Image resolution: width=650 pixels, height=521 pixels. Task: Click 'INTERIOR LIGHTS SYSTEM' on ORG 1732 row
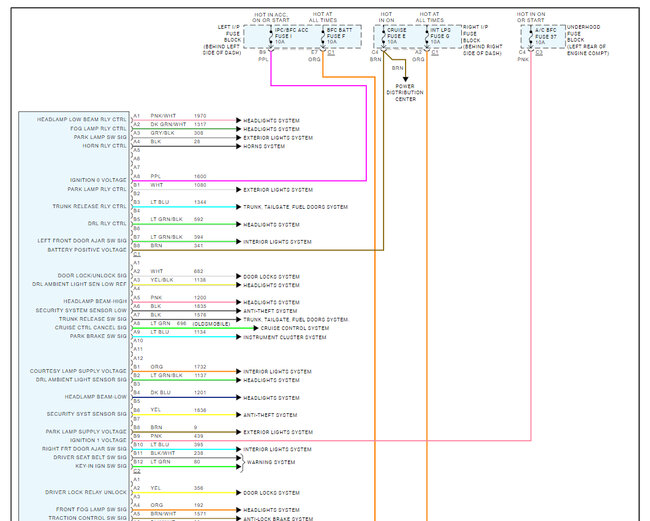point(277,372)
